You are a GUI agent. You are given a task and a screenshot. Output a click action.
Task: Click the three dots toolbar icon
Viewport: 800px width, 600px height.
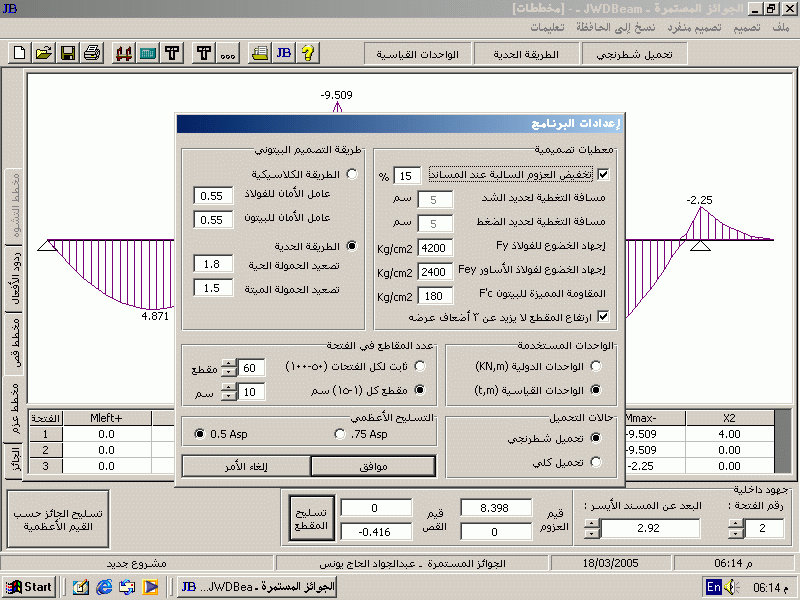coord(227,53)
